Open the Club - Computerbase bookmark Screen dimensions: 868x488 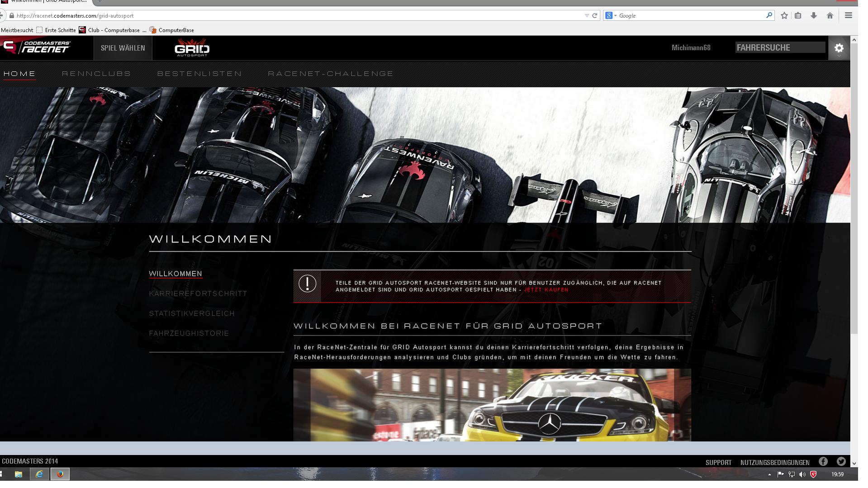[113, 30]
